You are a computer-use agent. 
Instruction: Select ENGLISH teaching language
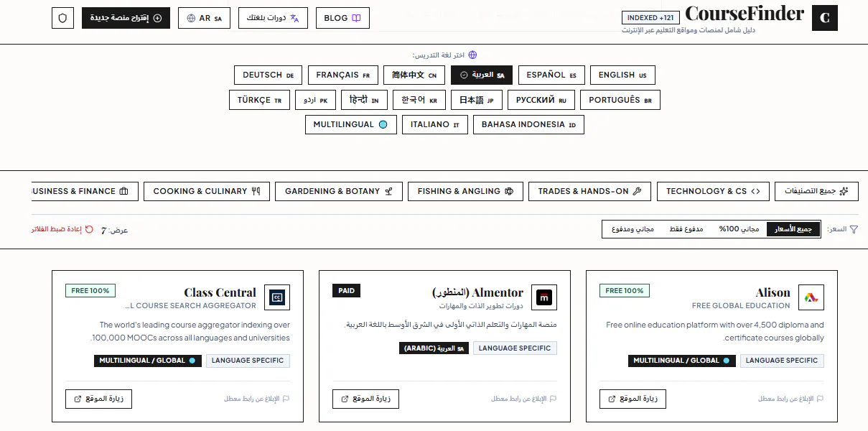[622, 75]
